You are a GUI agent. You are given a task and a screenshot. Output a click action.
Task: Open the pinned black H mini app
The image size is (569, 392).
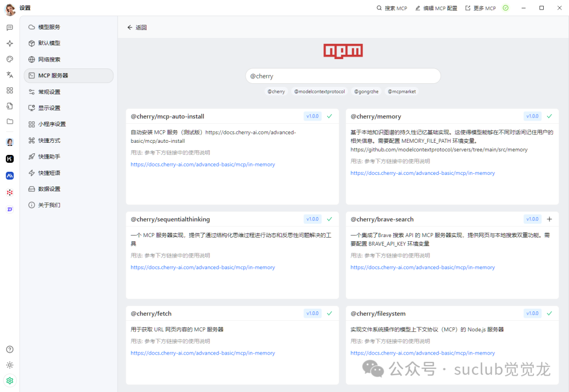10,159
